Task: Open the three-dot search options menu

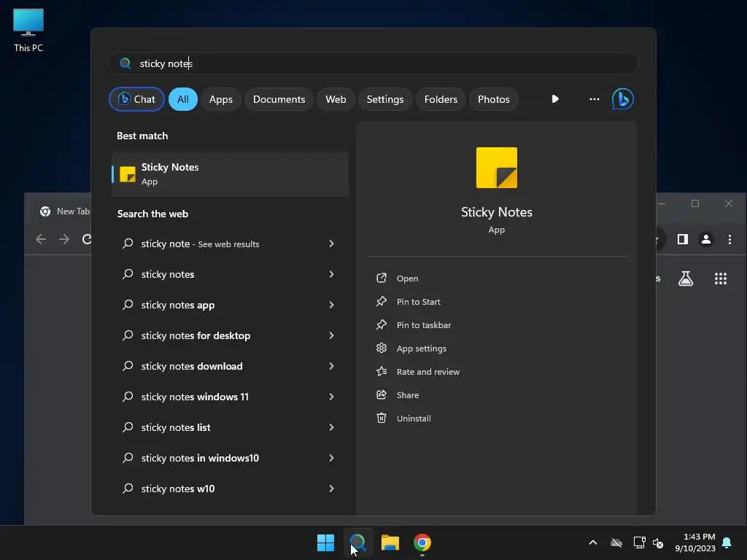Action: (x=594, y=99)
